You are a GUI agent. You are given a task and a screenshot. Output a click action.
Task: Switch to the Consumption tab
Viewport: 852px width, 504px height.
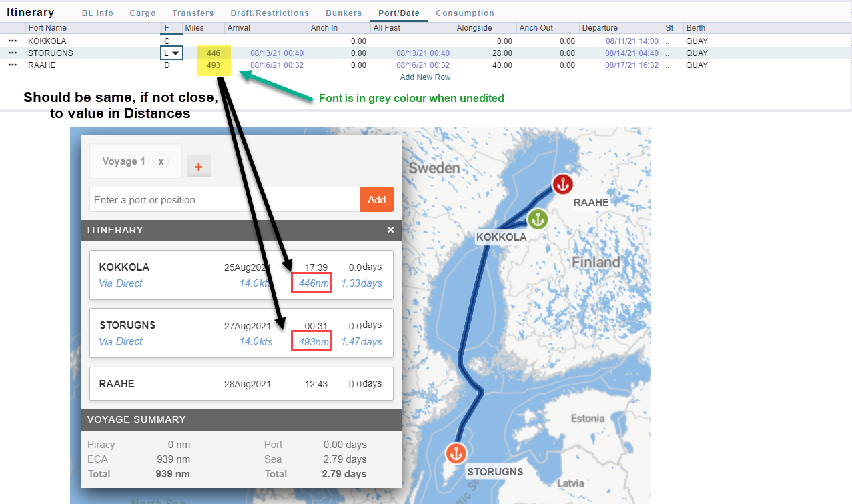click(x=465, y=13)
